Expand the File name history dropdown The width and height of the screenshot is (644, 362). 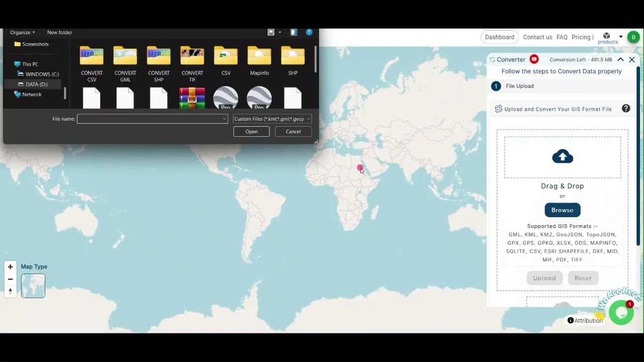(224, 119)
